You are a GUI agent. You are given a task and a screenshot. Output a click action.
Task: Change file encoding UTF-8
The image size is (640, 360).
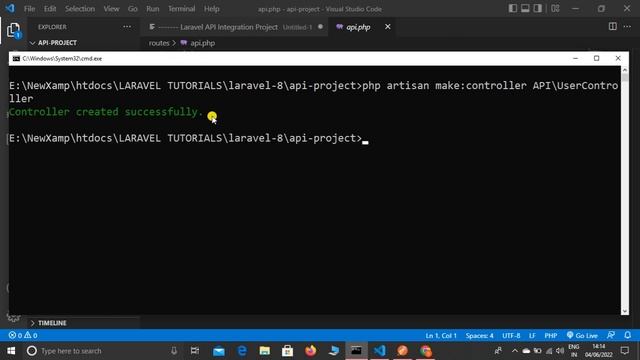(511, 336)
